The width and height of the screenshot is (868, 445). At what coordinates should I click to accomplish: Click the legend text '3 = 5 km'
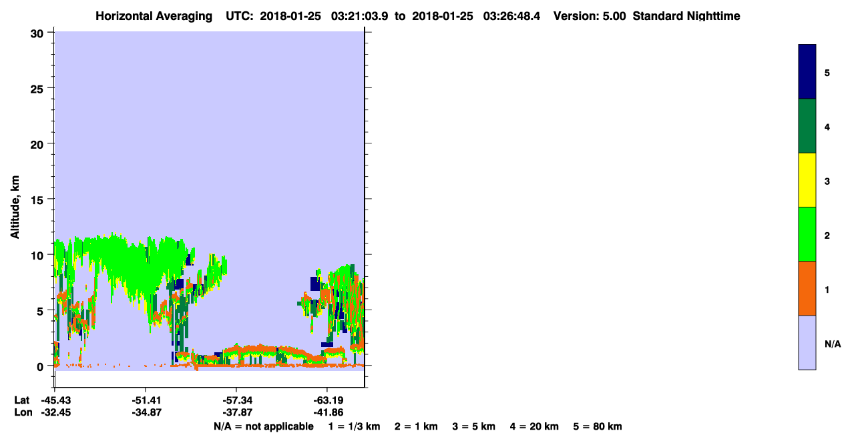pos(474,426)
